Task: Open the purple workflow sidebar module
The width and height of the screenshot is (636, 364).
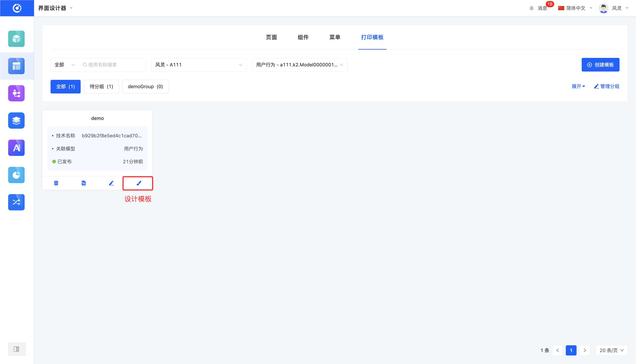Action: (16, 93)
